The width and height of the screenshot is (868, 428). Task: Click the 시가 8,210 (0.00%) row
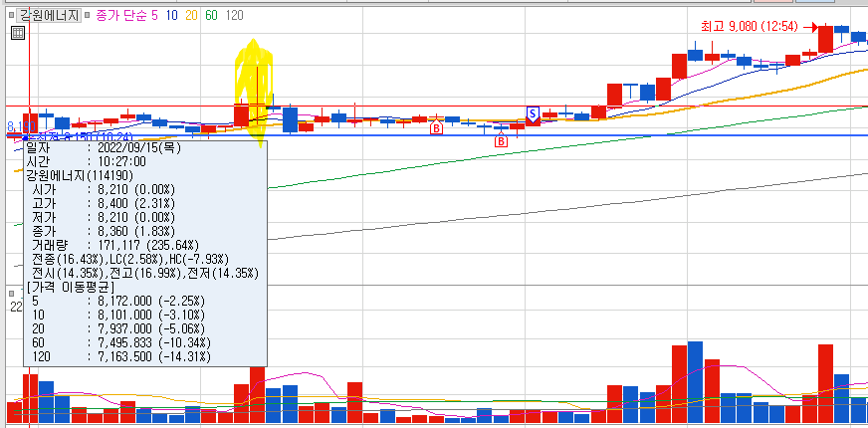[104, 189]
